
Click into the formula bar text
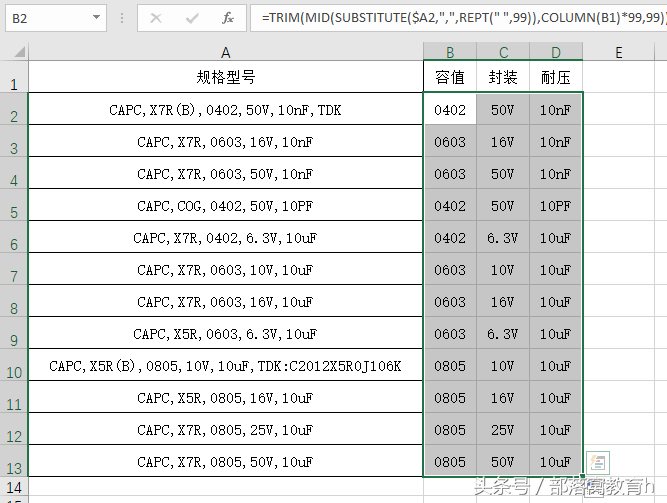pyautogui.click(x=459, y=18)
